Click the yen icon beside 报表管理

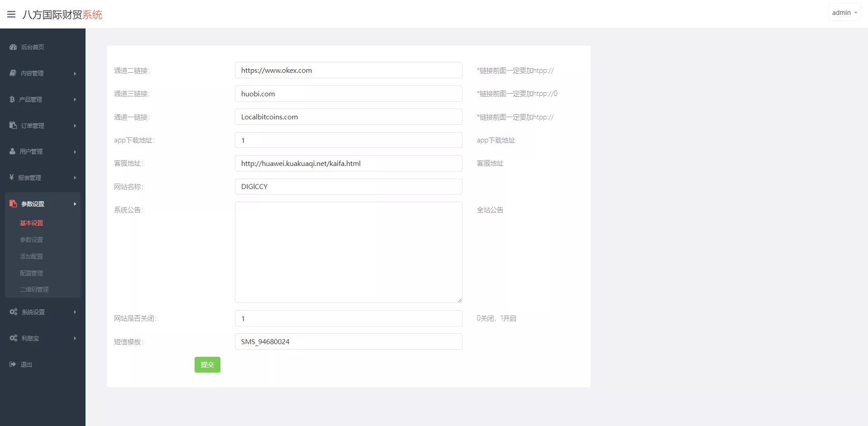(12, 177)
